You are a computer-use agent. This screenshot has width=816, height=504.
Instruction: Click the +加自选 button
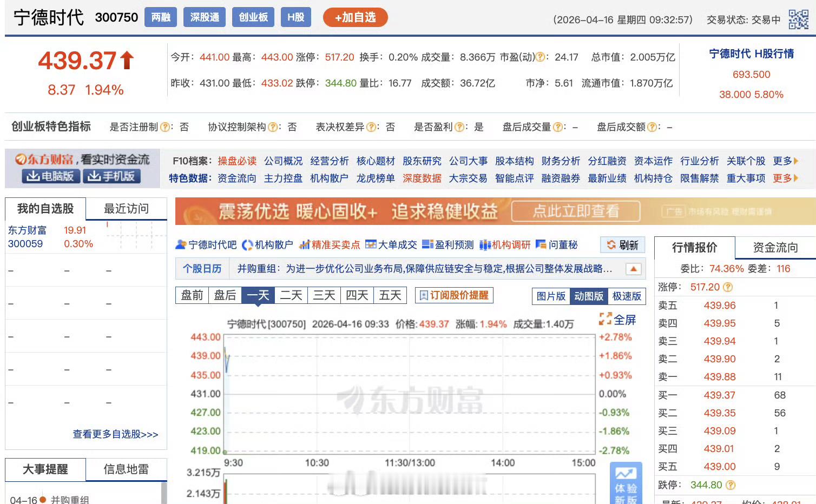point(355,17)
